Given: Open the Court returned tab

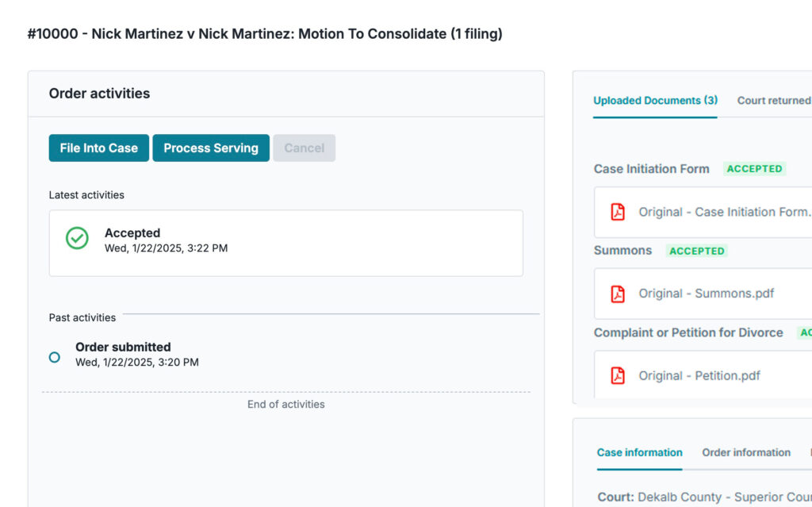Looking at the screenshot, I should [x=773, y=101].
